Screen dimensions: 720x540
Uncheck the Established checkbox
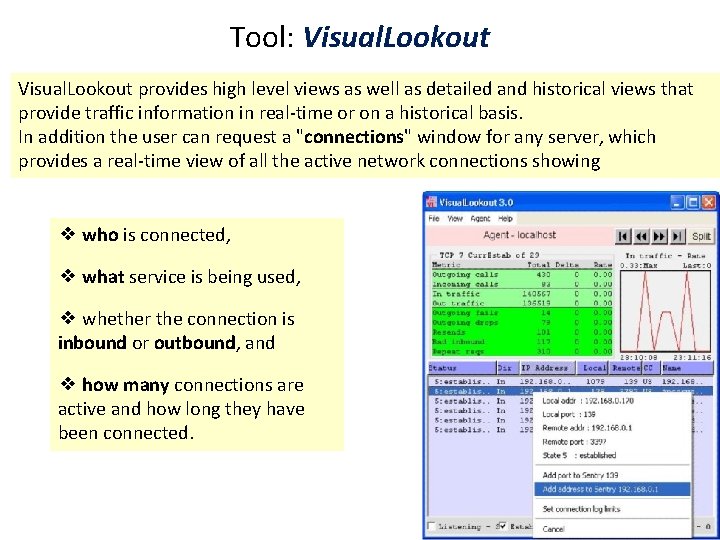pyautogui.click(x=502, y=526)
